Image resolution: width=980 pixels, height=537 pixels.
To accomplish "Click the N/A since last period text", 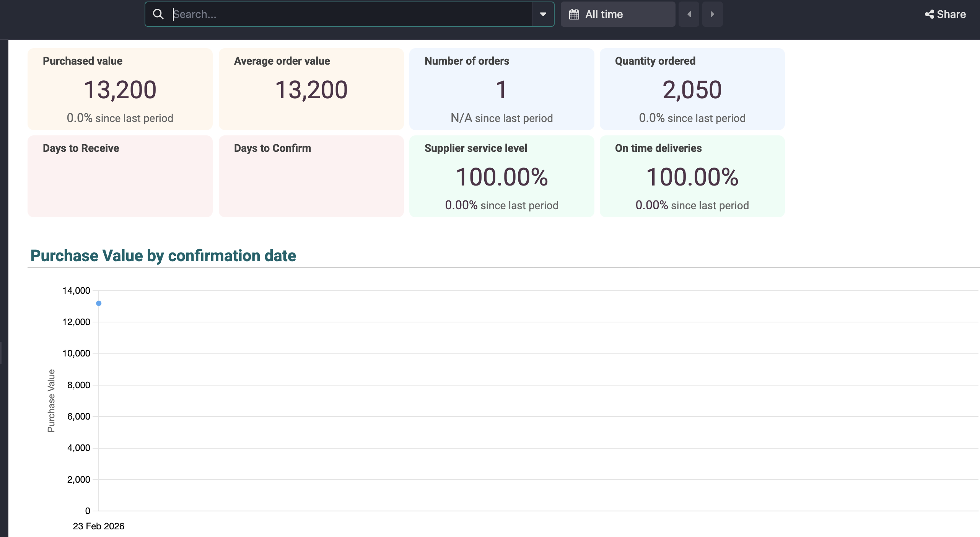I will pyautogui.click(x=502, y=118).
